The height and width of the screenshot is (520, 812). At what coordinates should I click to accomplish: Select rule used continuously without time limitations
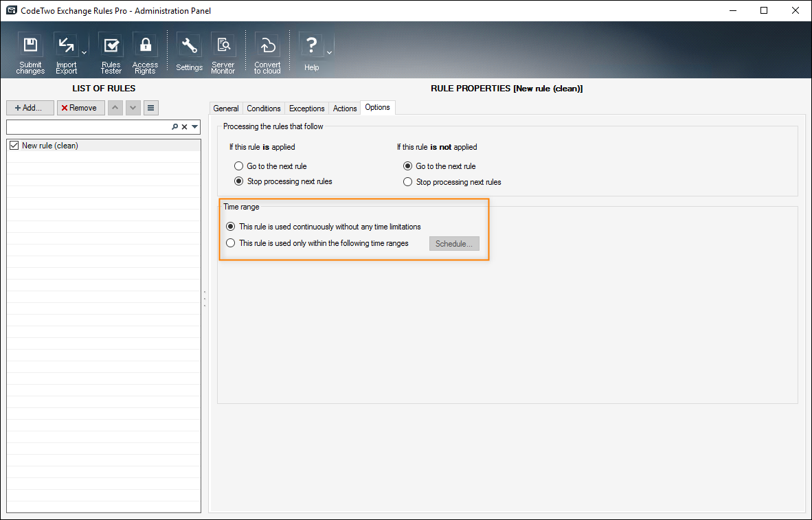pos(230,226)
